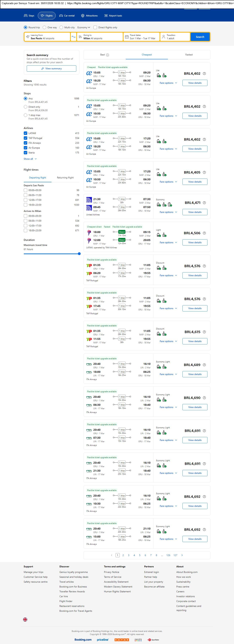Click the UK flag language icon
This screenshot has height=644, width=234.
click(x=25, y=620)
